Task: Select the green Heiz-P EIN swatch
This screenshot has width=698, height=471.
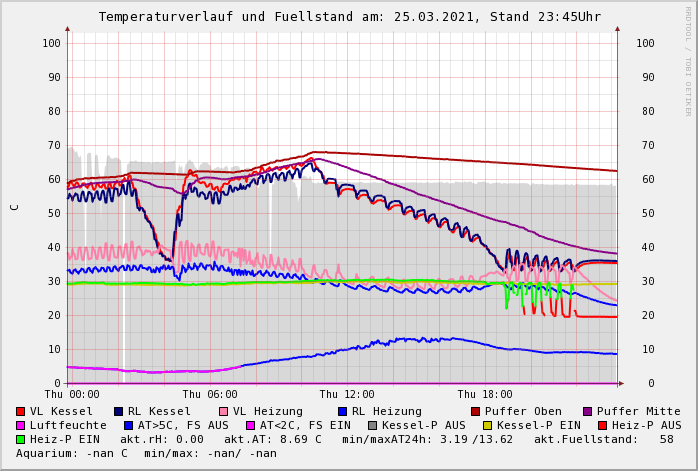Action: pyautogui.click(x=21, y=439)
